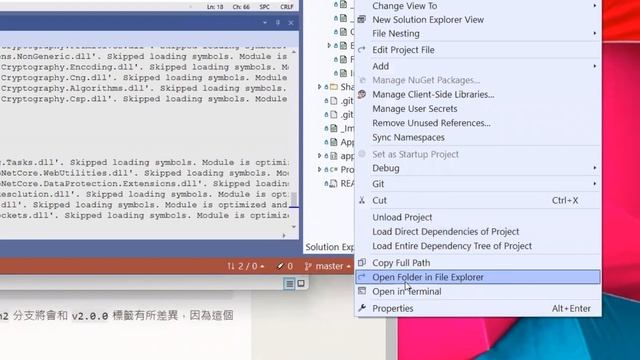Click New Solution Explorer View
The image size is (640, 360).
point(478,20)
